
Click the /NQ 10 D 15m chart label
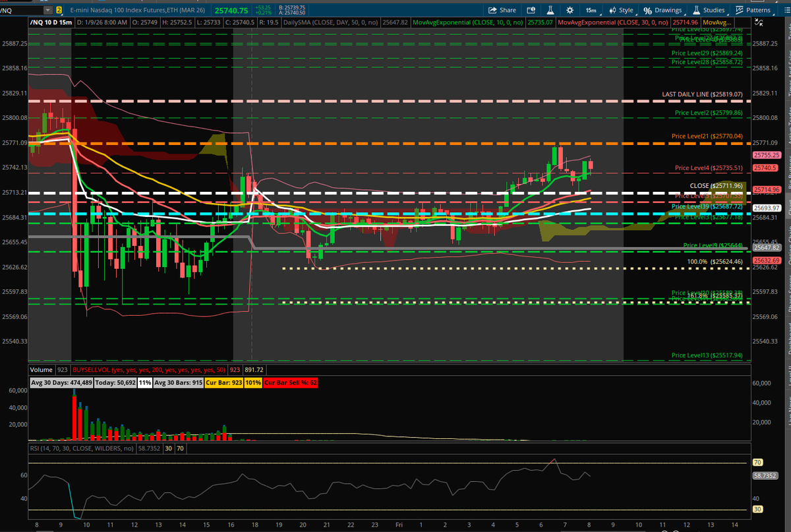pos(51,22)
